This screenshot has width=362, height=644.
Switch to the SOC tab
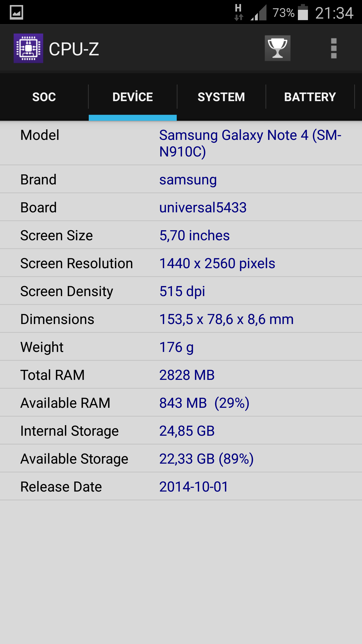tap(44, 97)
